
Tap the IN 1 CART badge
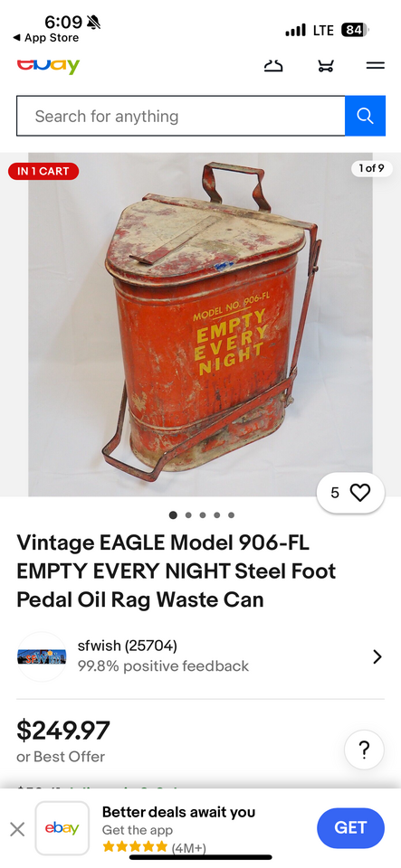pyautogui.click(x=43, y=171)
